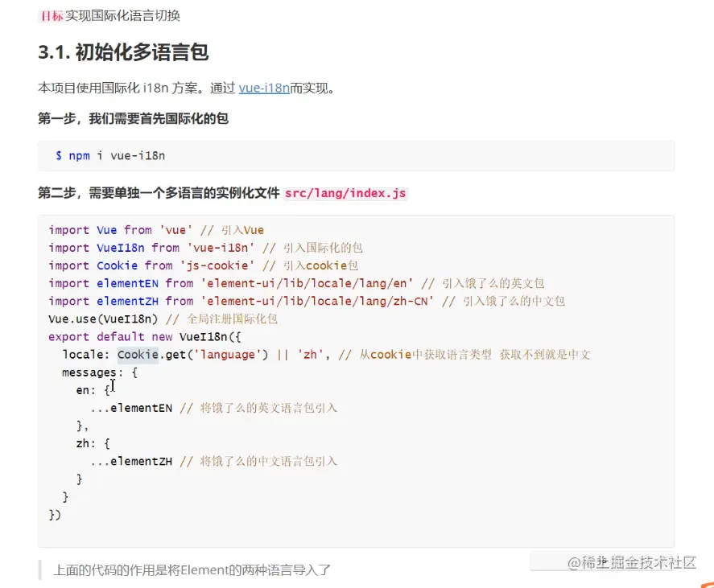Click the line 'Vue.use(VueI18n)'
This screenshot has height=588, width=714.
pos(163,319)
